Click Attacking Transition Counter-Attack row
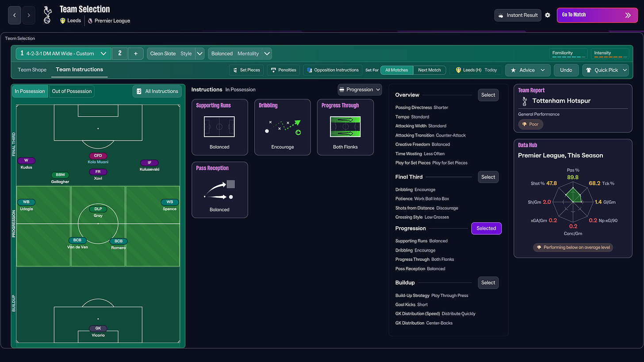 pos(430,135)
